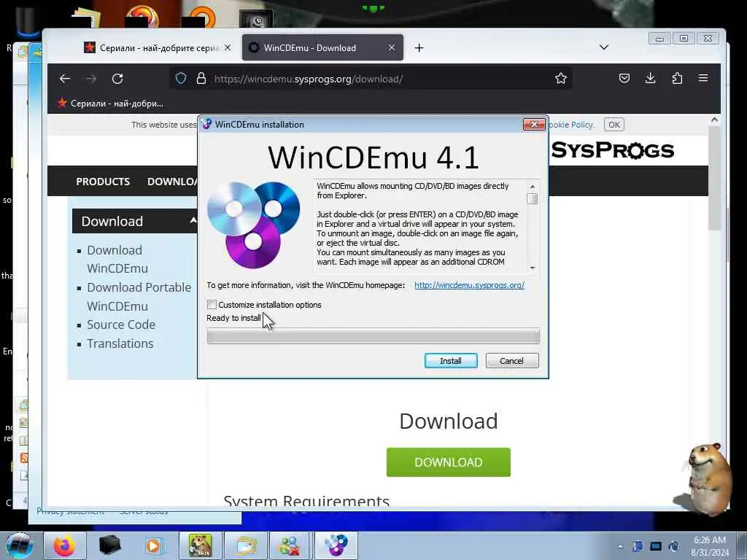Click scroll down arrow in description box
747x560 pixels.
(533, 268)
